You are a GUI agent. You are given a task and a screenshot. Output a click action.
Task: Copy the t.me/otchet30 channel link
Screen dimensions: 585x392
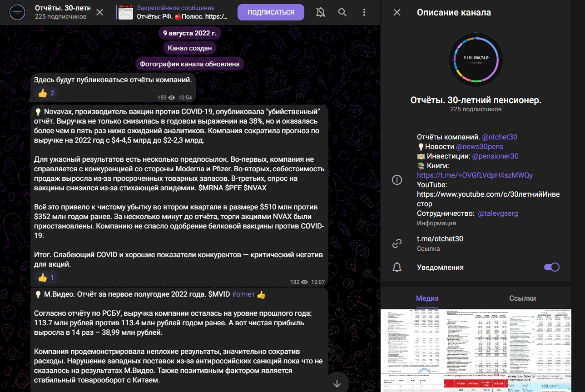pos(440,239)
